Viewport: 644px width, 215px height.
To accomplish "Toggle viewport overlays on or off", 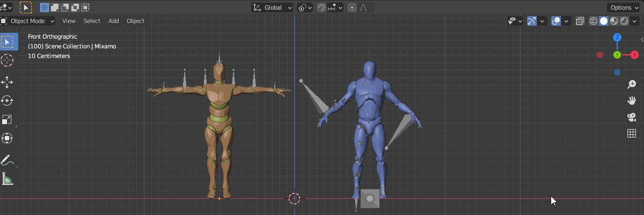I will coord(557,21).
